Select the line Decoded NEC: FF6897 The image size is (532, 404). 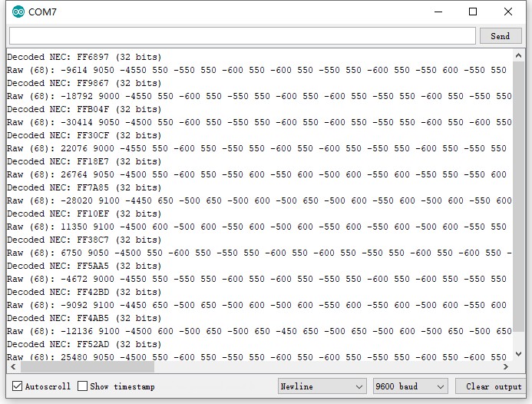click(84, 57)
